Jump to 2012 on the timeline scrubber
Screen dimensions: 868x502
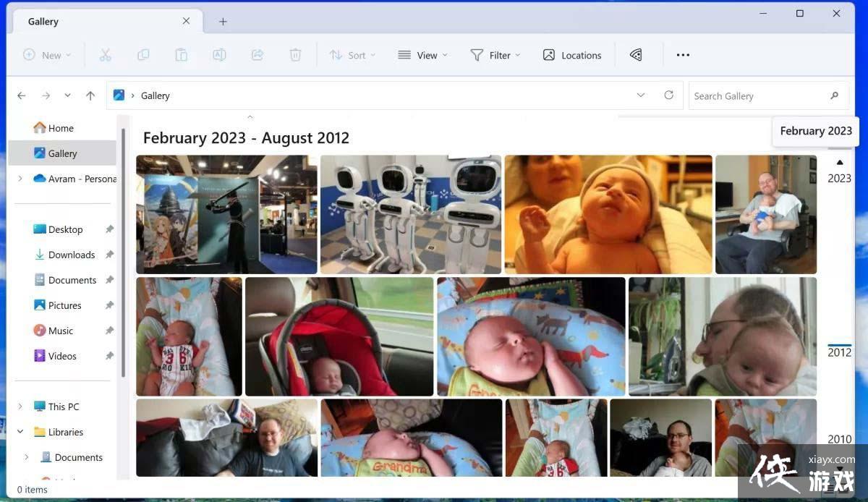pos(839,352)
